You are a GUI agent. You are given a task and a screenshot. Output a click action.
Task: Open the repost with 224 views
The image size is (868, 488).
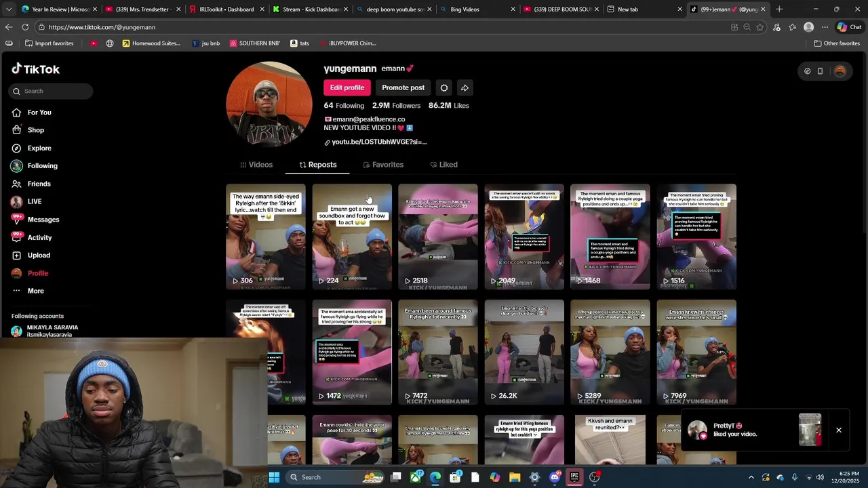coord(352,237)
